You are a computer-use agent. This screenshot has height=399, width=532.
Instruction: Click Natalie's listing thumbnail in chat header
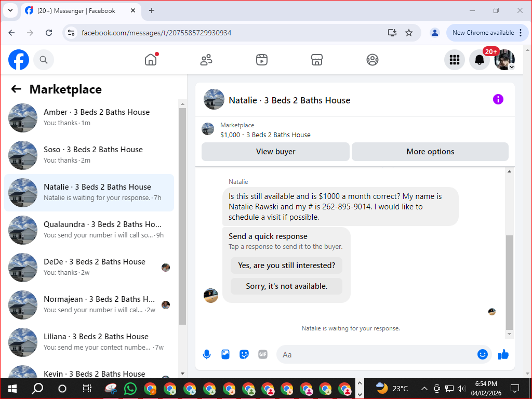point(214,99)
